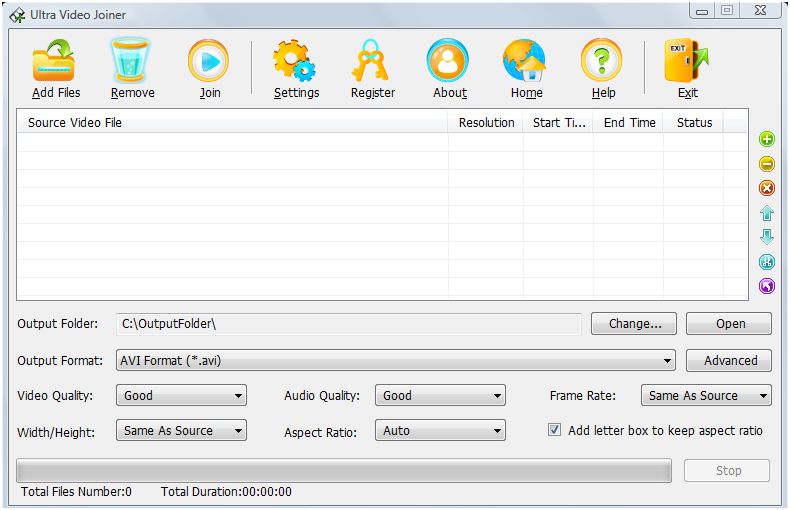Move file up with arrow icon
Image resolution: width=790 pixels, height=510 pixels.
[x=767, y=213]
